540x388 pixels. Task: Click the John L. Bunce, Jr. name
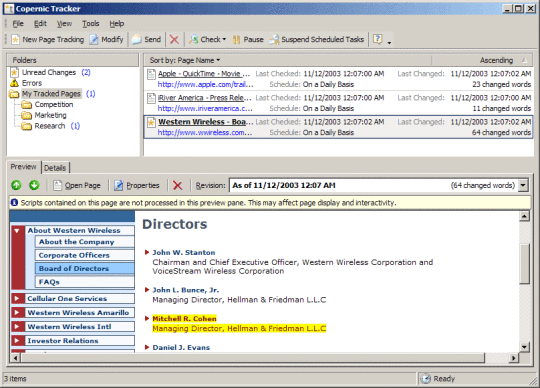click(x=186, y=290)
